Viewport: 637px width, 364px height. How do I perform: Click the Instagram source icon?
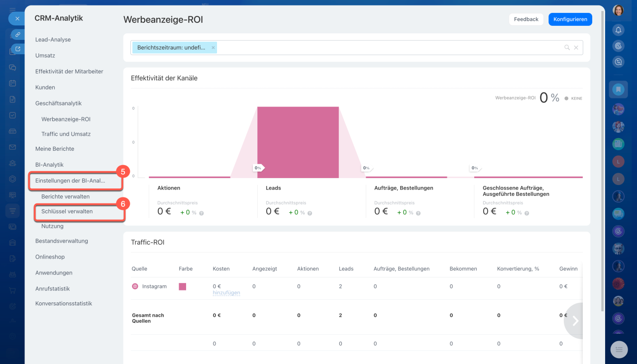pyautogui.click(x=135, y=286)
